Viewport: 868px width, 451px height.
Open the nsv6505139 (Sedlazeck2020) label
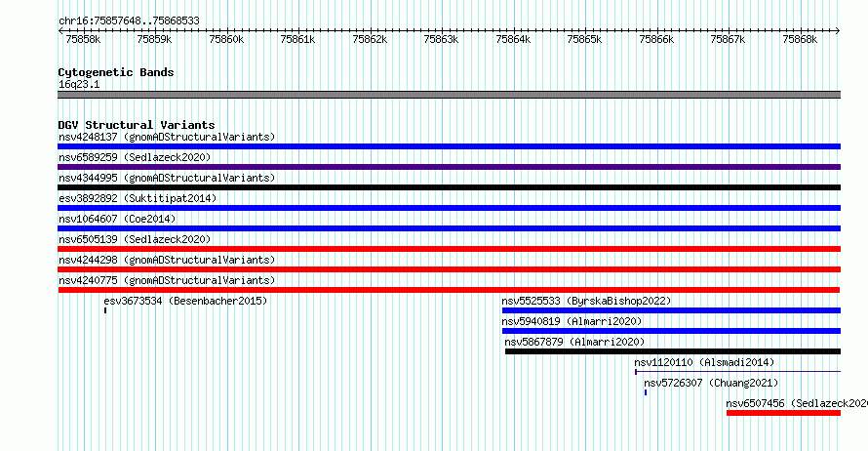click(135, 239)
